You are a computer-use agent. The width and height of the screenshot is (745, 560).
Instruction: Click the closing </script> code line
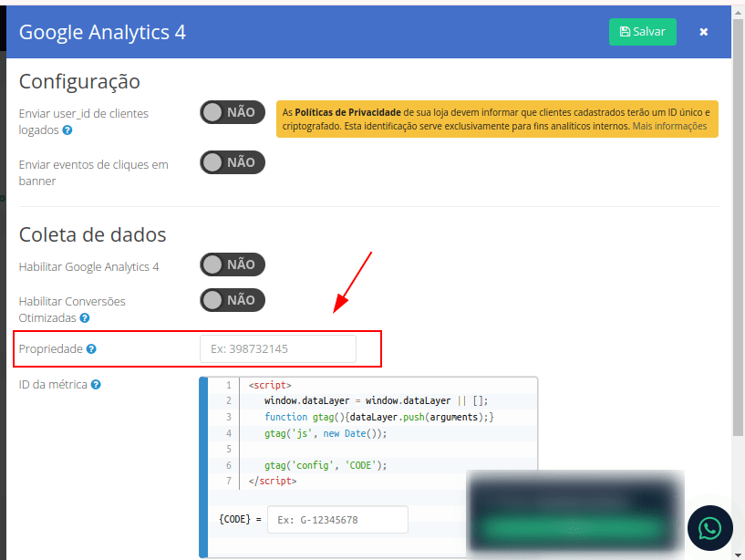pyautogui.click(x=273, y=481)
